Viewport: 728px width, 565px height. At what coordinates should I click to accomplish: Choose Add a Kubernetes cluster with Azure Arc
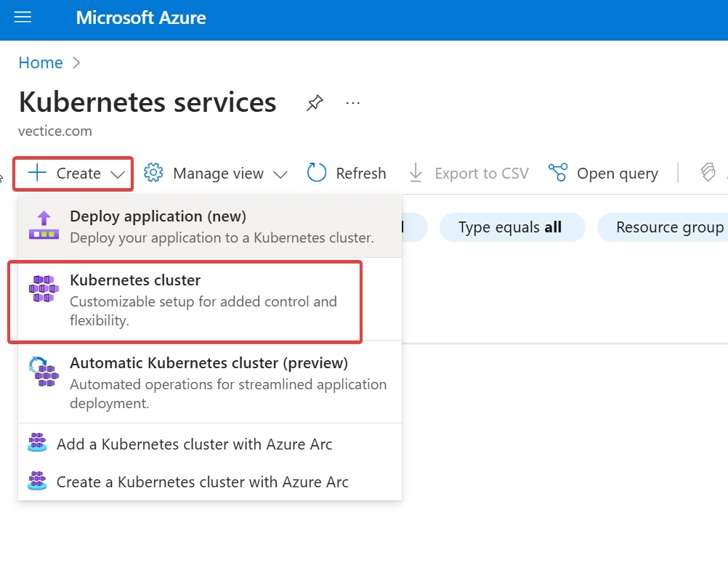point(194,444)
